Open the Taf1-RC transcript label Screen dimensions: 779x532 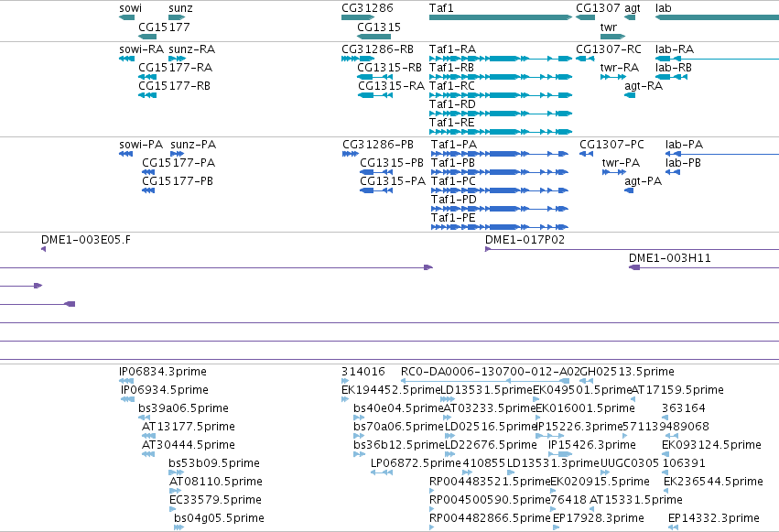(452, 86)
